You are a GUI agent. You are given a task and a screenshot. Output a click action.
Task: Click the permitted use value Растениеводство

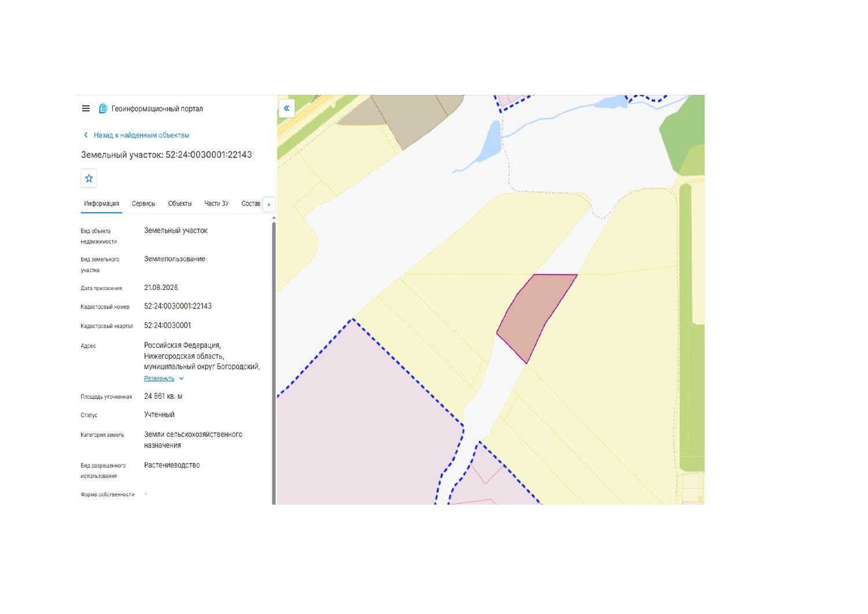[172, 465]
